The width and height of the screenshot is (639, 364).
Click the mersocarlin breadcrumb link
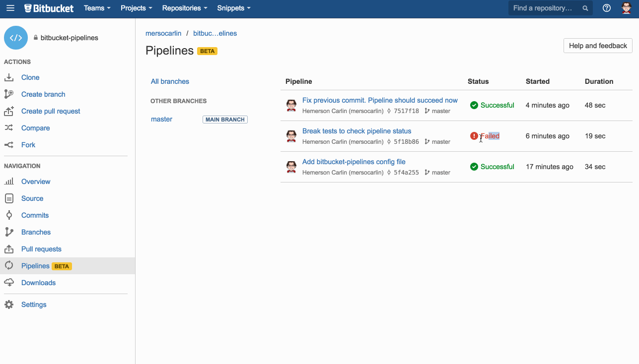[163, 33]
